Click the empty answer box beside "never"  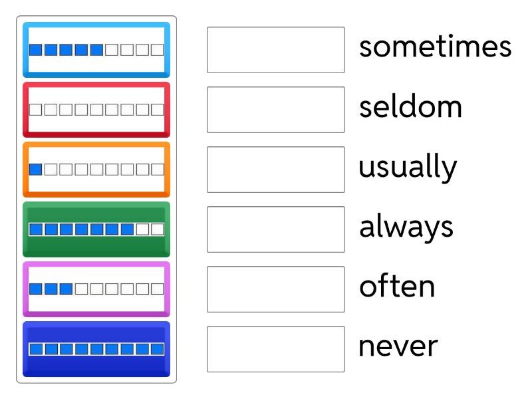275,349
